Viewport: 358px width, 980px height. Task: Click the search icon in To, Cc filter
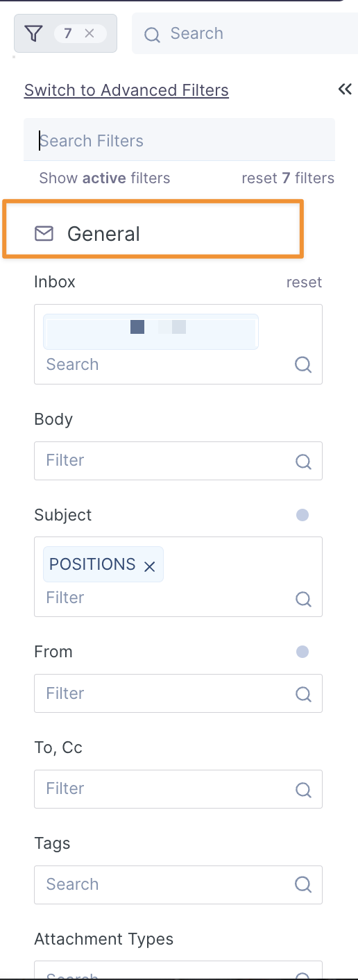click(x=303, y=789)
